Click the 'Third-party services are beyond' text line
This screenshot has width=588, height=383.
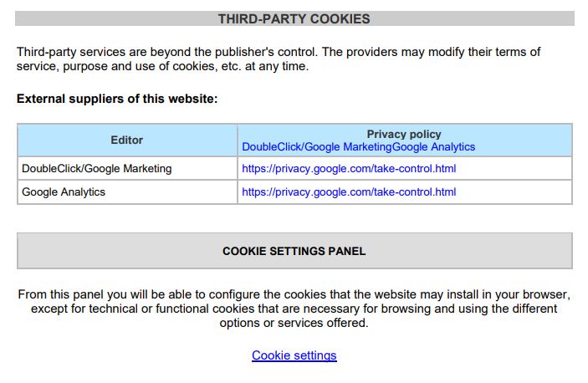coord(279,52)
